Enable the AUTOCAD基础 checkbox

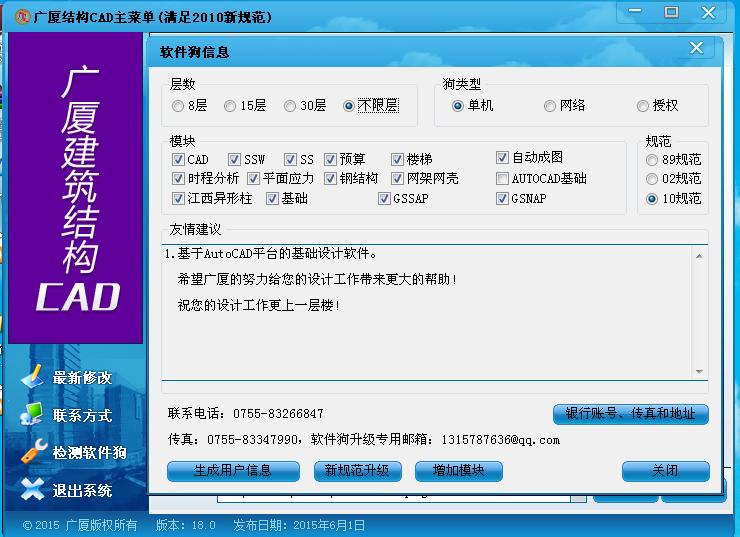(x=502, y=178)
